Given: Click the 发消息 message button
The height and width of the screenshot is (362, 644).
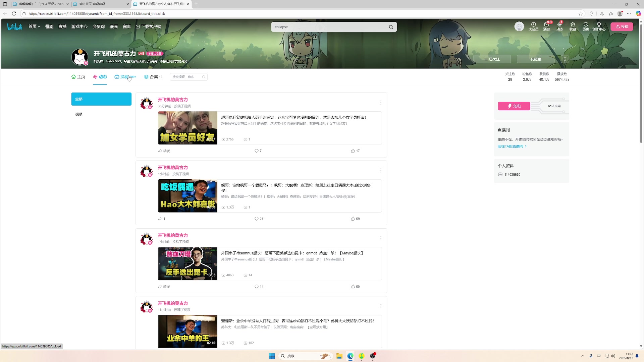Looking at the screenshot, I should pyautogui.click(x=536, y=59).
